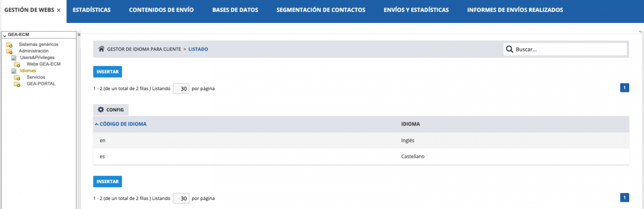Click the home icon in the breadcrumb
This screenshot has height=209, width=644.
point(102,49)
